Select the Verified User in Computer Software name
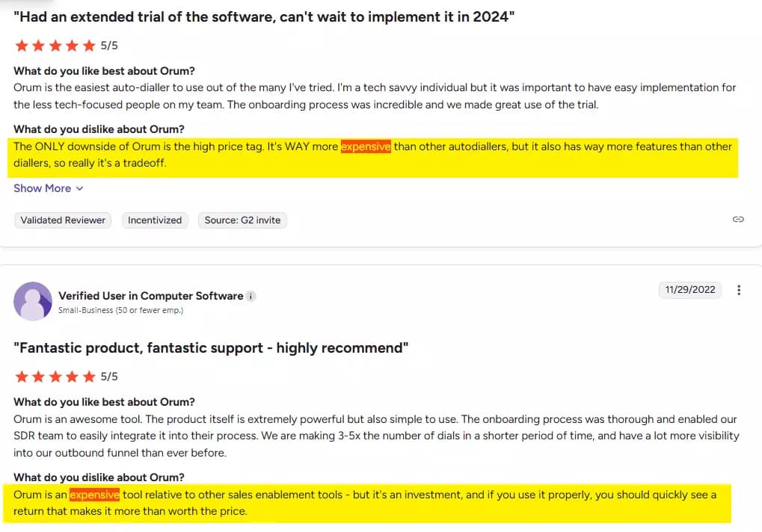This screenshot has height=532, width=762. point(149,295)
